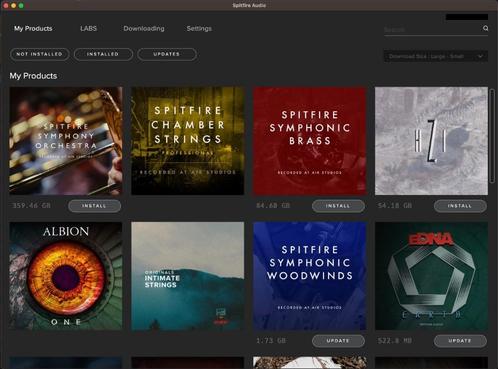Install the HZ library
Viewport: 498px width, 369px height.
coord(460,206)
